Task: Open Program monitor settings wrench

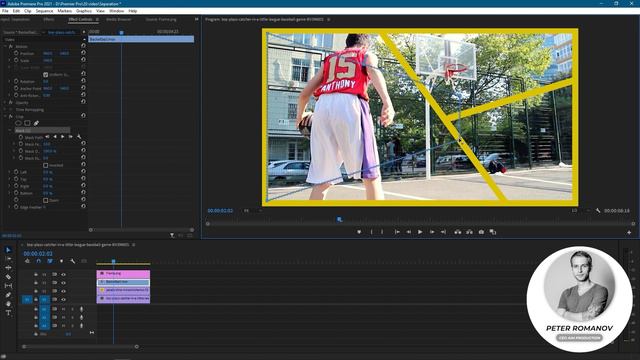Action: click(x=598, y=211)
